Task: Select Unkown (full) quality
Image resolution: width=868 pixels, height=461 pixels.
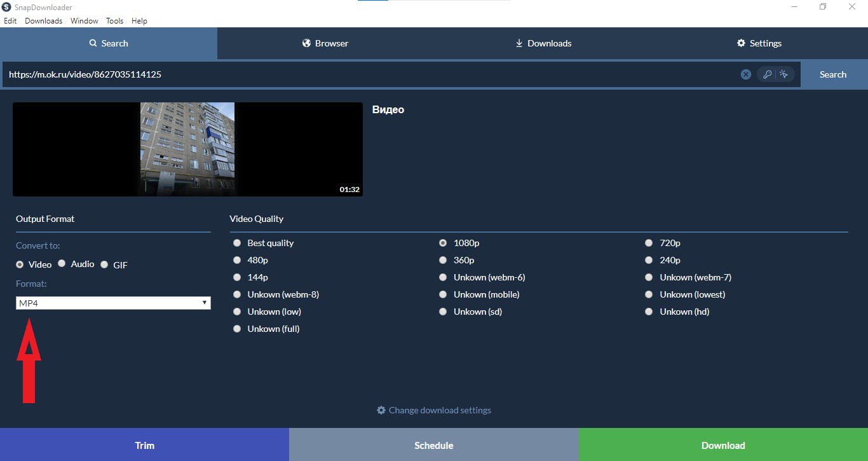Action: pyautogui.click(x=237, y=329)
